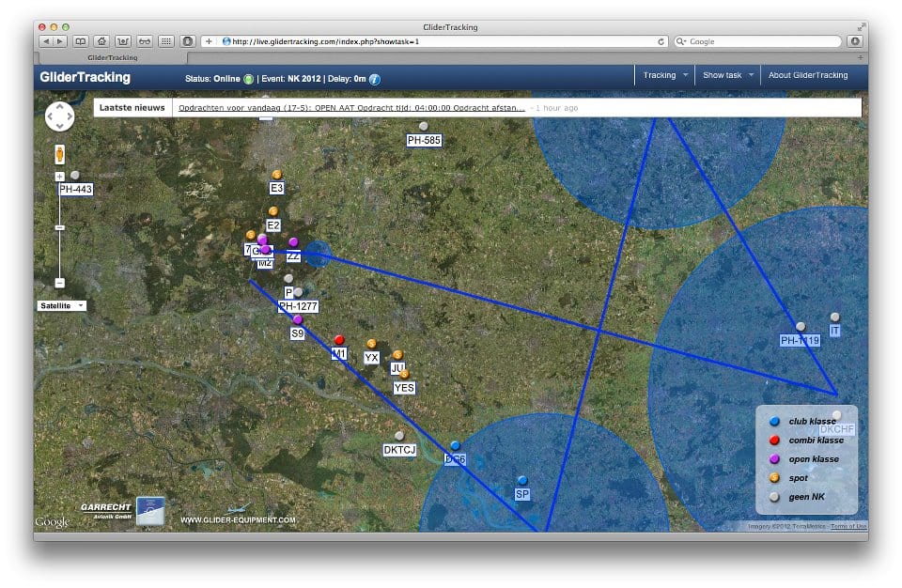The height and width of the screenshot is (588, 902).
Task: Open new tab with plus at tab bar
Action: pyautogui.click(x=861, y=57)
